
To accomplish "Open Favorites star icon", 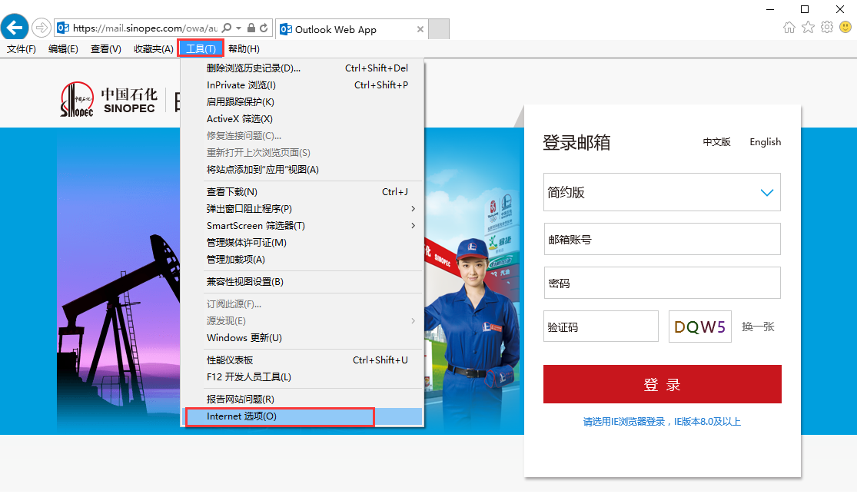I will pos(808,28).
